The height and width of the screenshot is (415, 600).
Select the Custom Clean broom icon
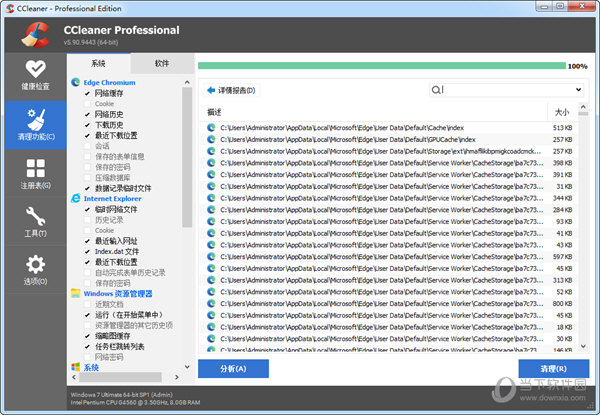tap(36, 119)
